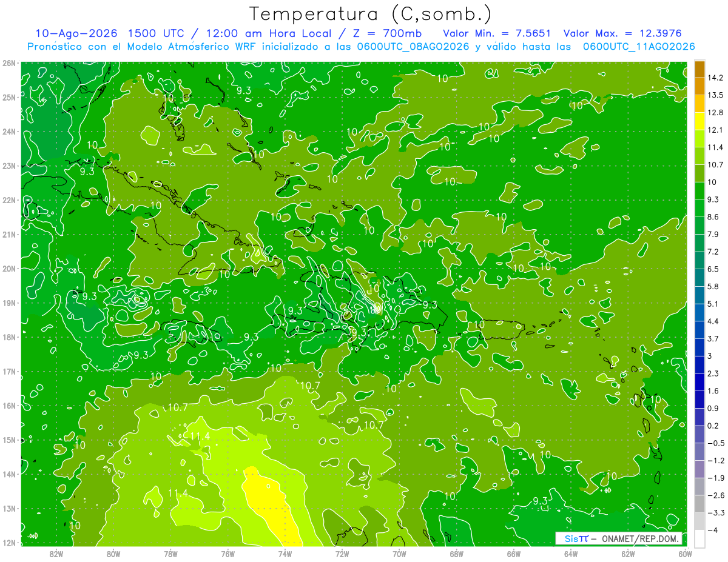The width and height of the screenshot is (728, 562).
Task: Click the 8.6 value on the color scale
Action: pyautogui.click(x=714, y=217)
